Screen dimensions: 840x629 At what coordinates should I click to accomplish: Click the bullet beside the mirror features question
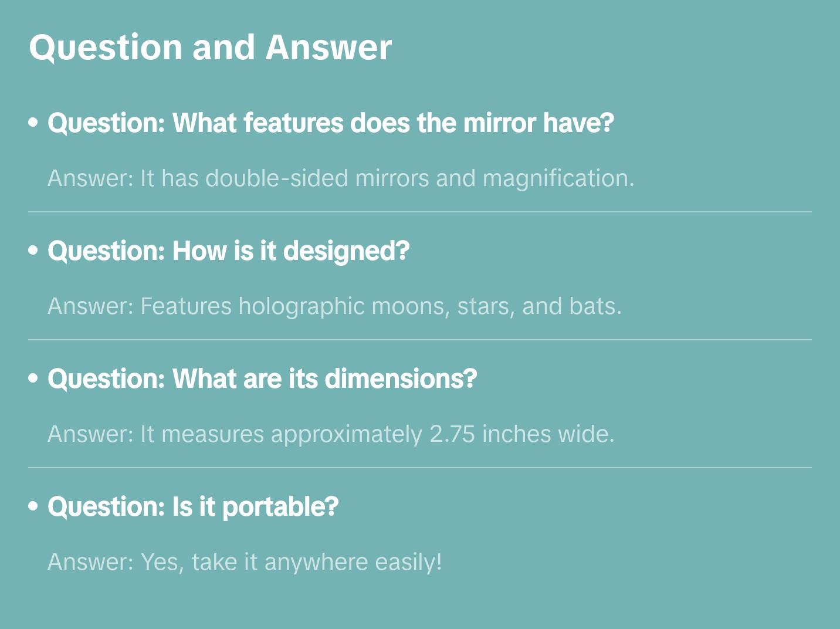point(33,123)
